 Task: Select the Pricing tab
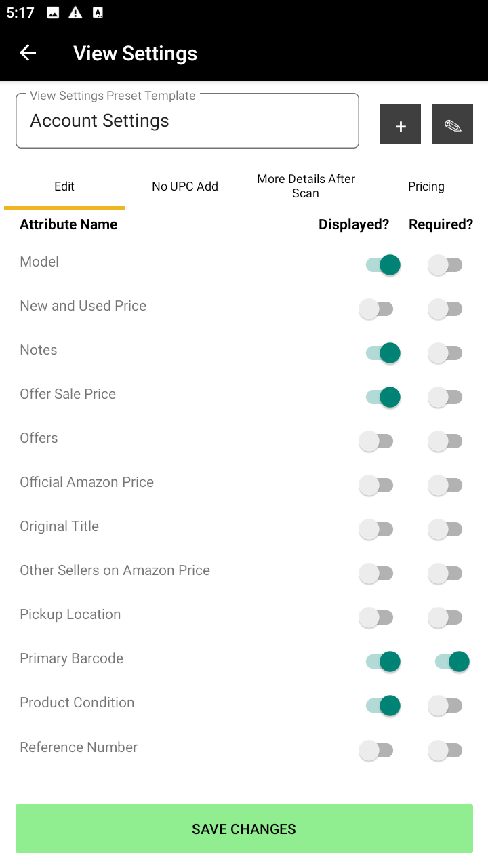click(426, 186)
